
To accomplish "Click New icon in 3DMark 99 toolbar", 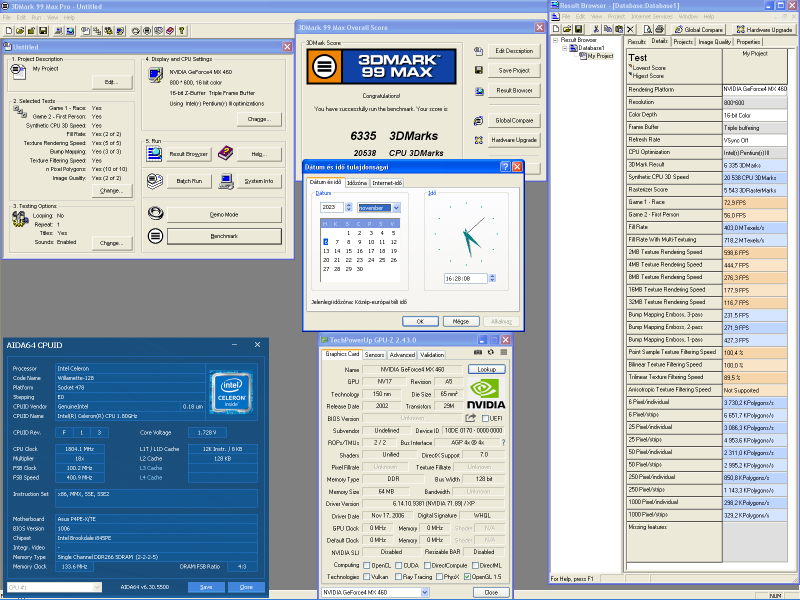I will (9, 31).
